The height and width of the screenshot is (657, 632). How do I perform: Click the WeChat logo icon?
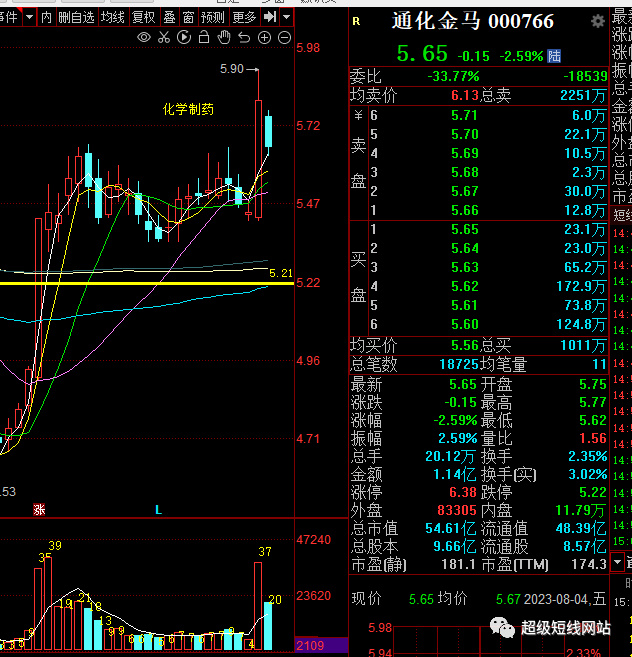click(502, 627)
